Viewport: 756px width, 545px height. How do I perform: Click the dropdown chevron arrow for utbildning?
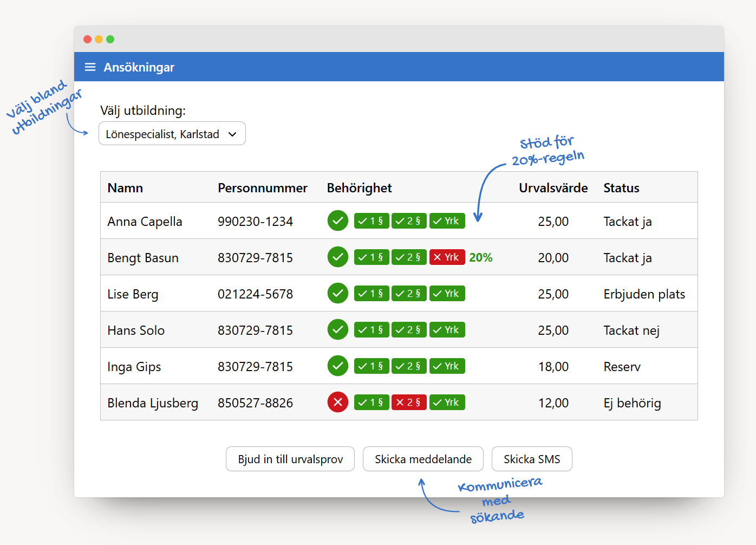(x=232, y=134)
